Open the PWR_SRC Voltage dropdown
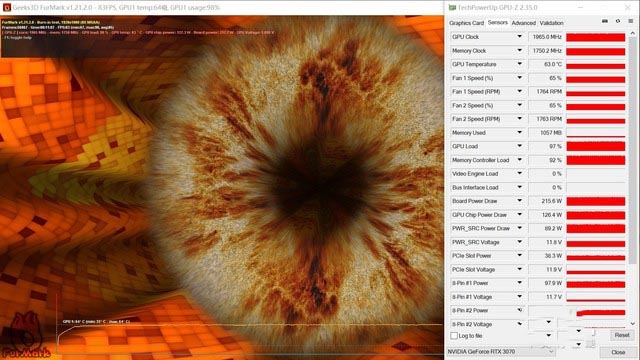The image size is (640, 360). [520, 242]
